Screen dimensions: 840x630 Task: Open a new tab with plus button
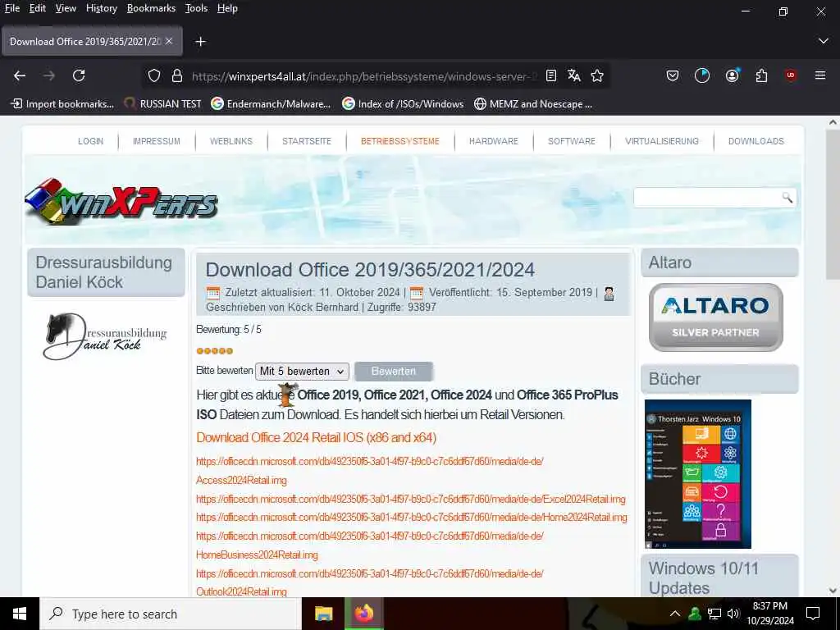click(x=200, y=42)
